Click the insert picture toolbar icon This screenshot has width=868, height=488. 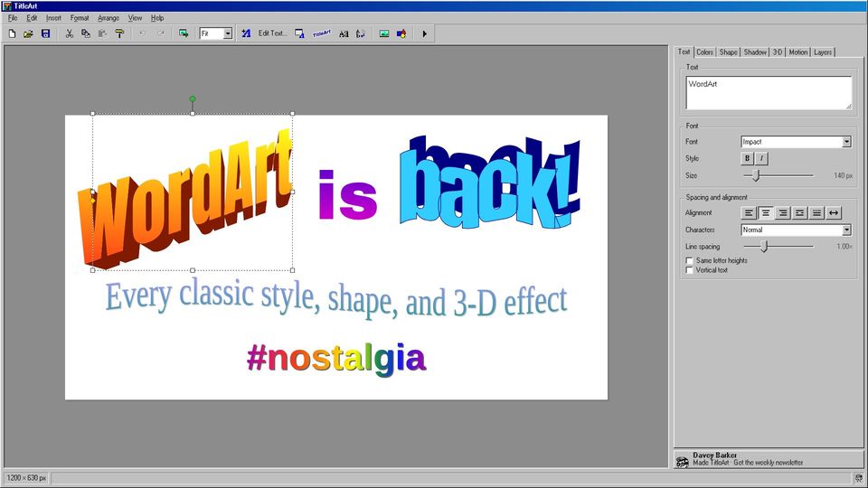pos(384,33)
